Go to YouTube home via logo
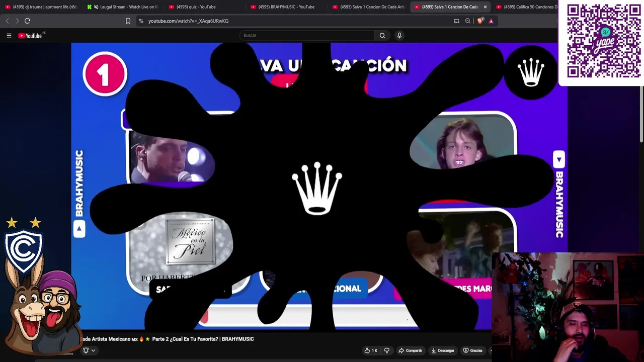The width and height of the screenshot is (644, 362). [x=31, y=35]
